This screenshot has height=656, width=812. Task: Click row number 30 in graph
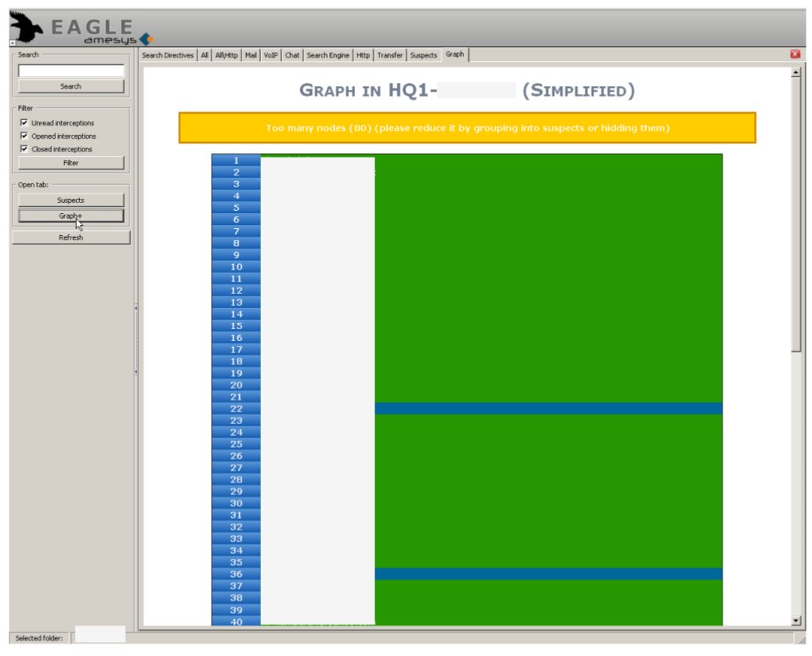tap(236, 503)
